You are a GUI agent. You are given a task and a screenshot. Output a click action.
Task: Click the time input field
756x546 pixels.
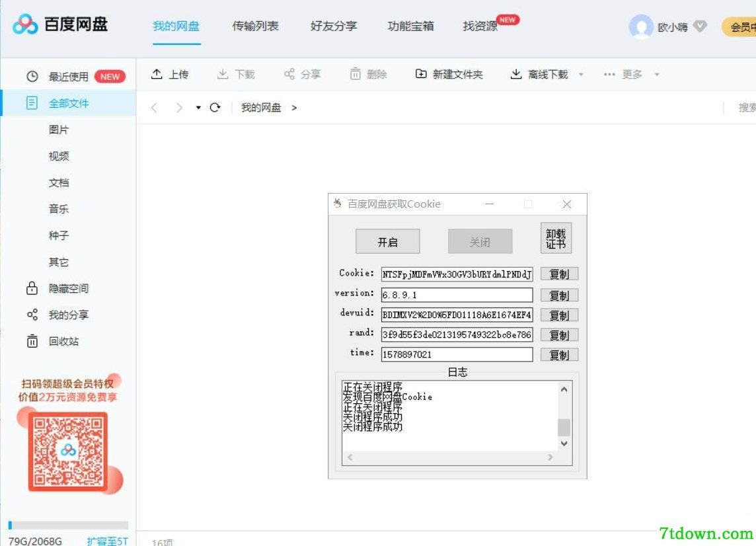pos(457,354)
